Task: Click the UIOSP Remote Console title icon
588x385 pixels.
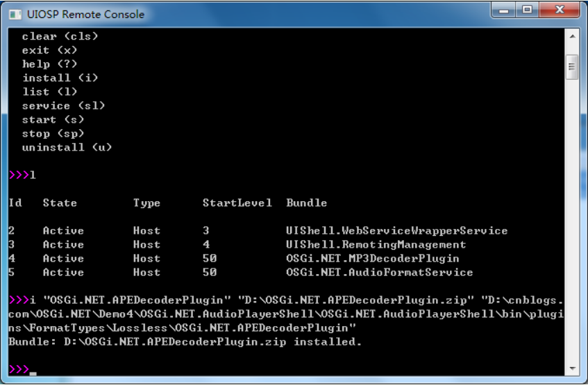Action: tap(15, 15)
